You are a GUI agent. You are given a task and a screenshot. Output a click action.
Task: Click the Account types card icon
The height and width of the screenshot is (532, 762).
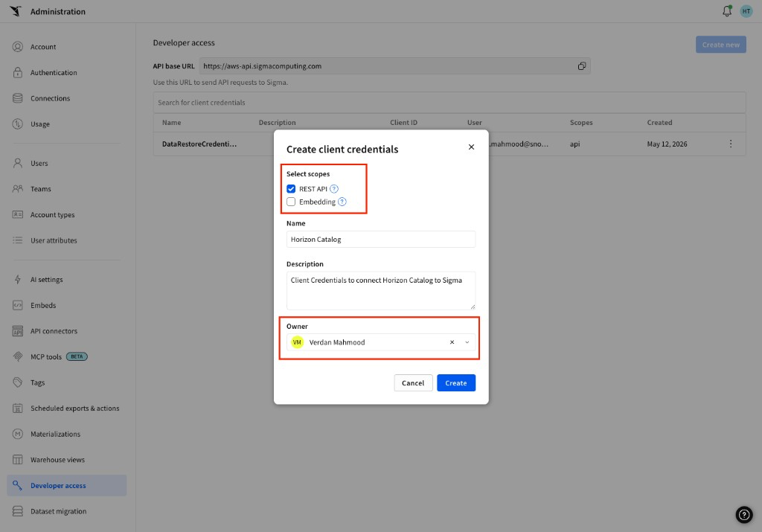pos(18,215)
